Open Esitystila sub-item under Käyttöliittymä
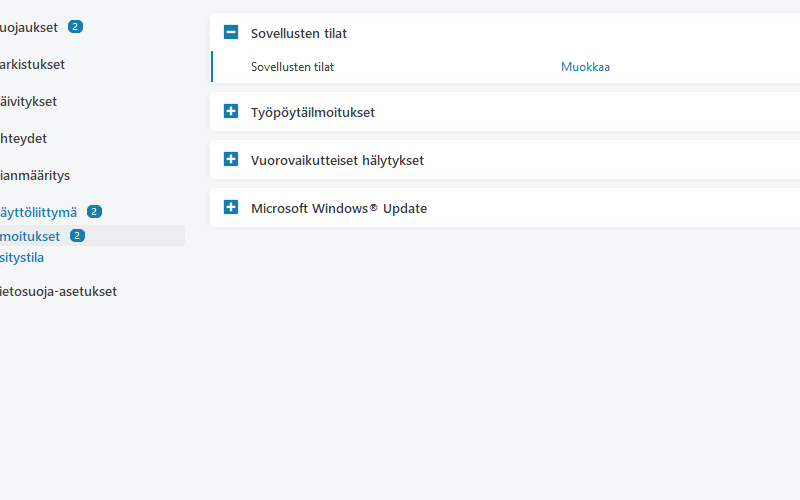This screenshot has height=500, width=800. tap(22, 257)
